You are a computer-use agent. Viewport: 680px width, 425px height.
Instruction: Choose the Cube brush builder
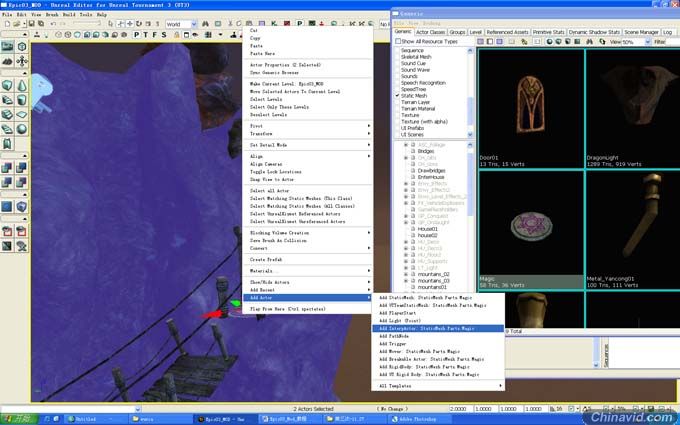click(x=7, y=85)
